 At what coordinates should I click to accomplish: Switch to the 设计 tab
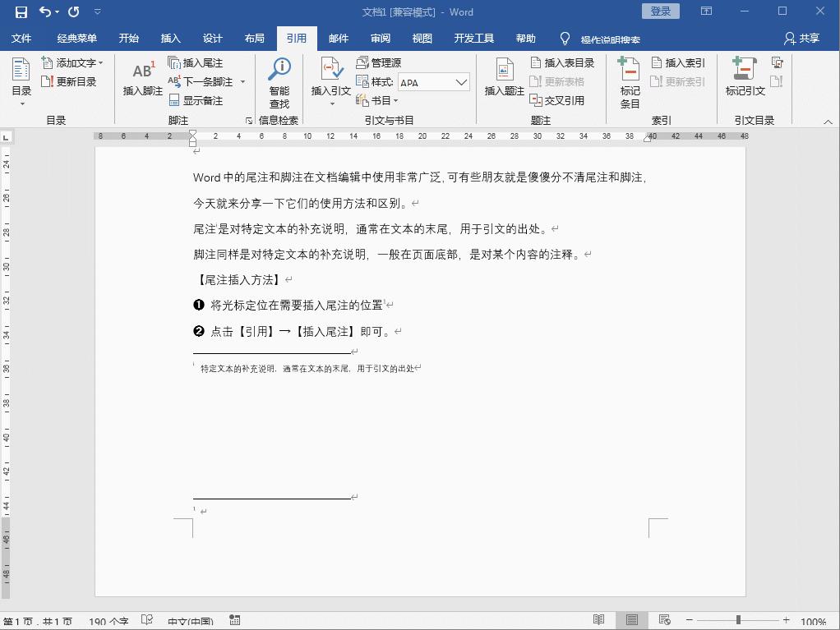(x=212, y=39)
